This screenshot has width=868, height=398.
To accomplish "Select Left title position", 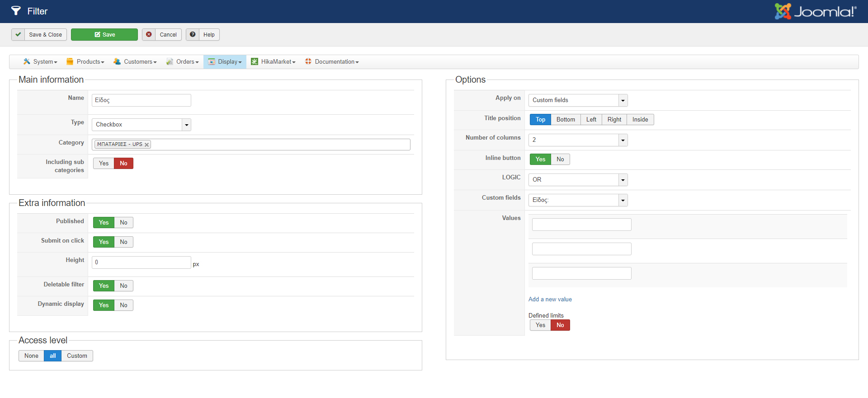I will point(591,119).
